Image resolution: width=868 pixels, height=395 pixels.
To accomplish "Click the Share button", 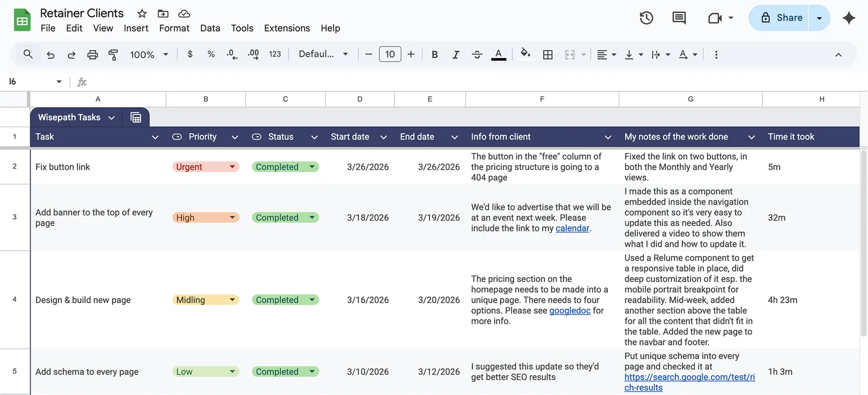I will tap(779, 18).
